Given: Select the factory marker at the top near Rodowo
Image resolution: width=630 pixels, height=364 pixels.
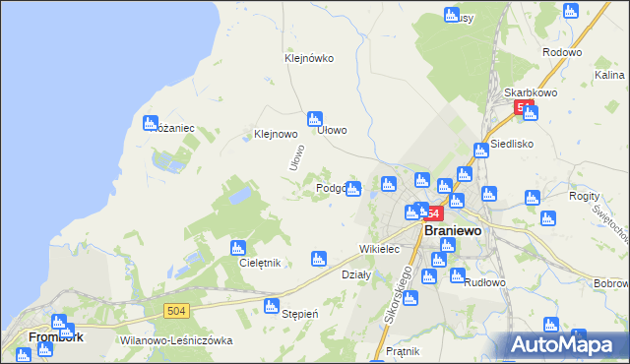Looking at the screenshot, I should [571, 11].
